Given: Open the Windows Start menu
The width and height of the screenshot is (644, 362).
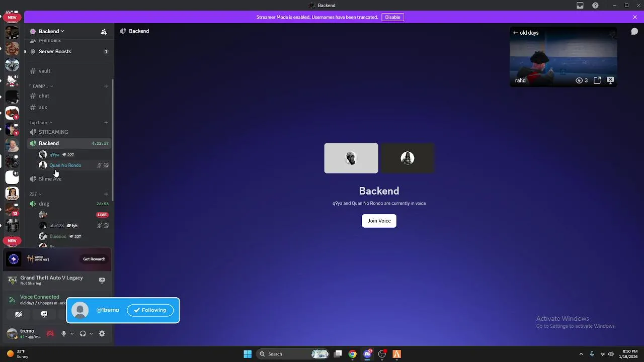Looking at the screenshot, I should [x=248, y=354].
